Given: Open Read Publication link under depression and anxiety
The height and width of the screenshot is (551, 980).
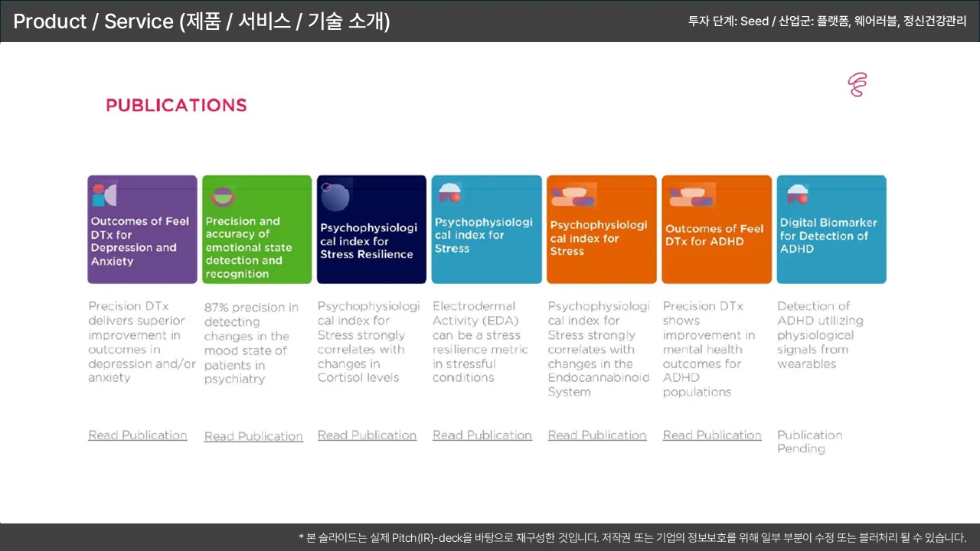Looking at the screenshot, I should pyautogui.click(x=137, y=435).
